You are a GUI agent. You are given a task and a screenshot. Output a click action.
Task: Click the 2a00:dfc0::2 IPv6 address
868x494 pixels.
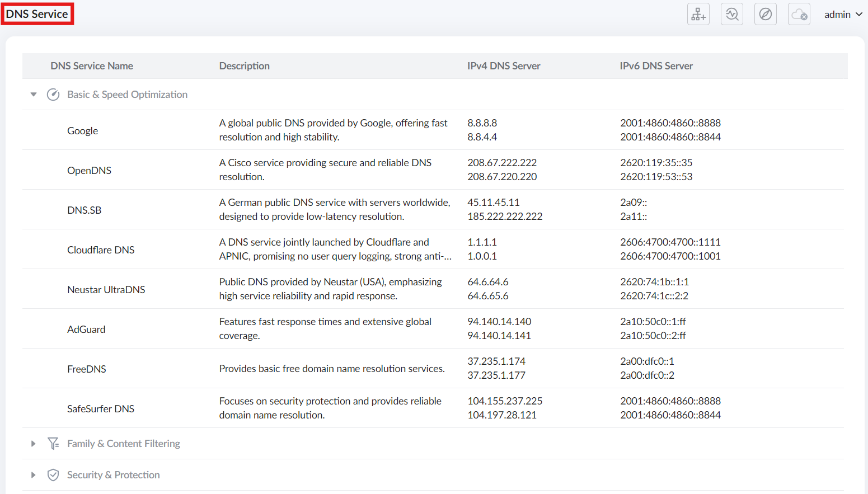coord(647,375)
